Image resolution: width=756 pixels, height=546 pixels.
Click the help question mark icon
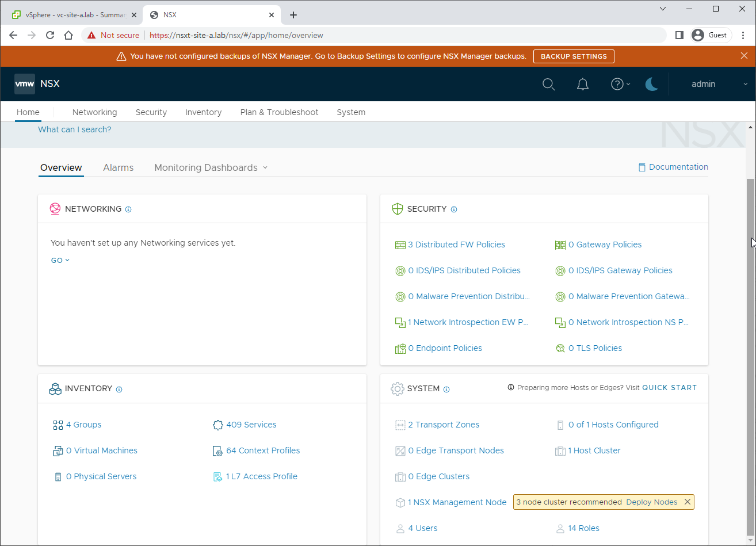click(x=617, y=84)
